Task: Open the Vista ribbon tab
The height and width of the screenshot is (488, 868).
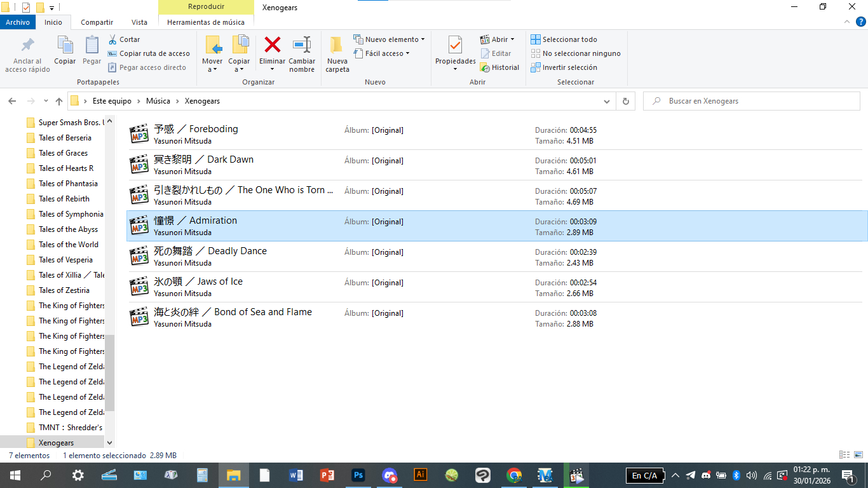Action: (x=139, y=22)
